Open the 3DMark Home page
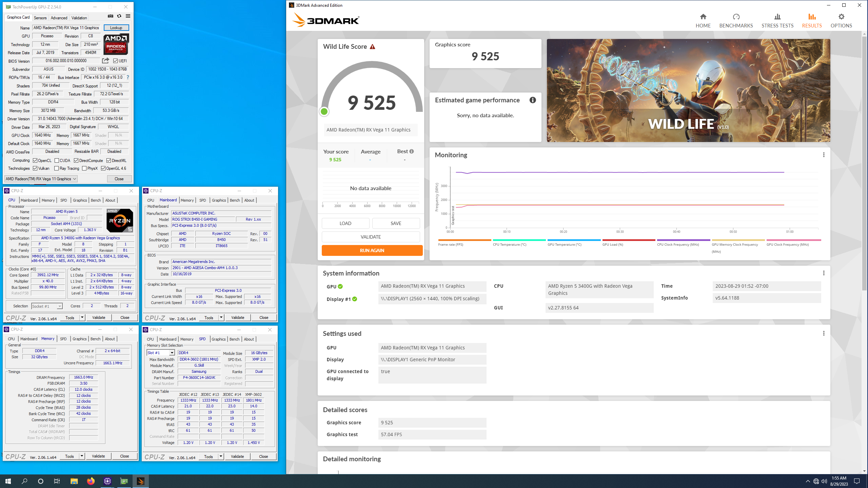 tap(703, 21)
